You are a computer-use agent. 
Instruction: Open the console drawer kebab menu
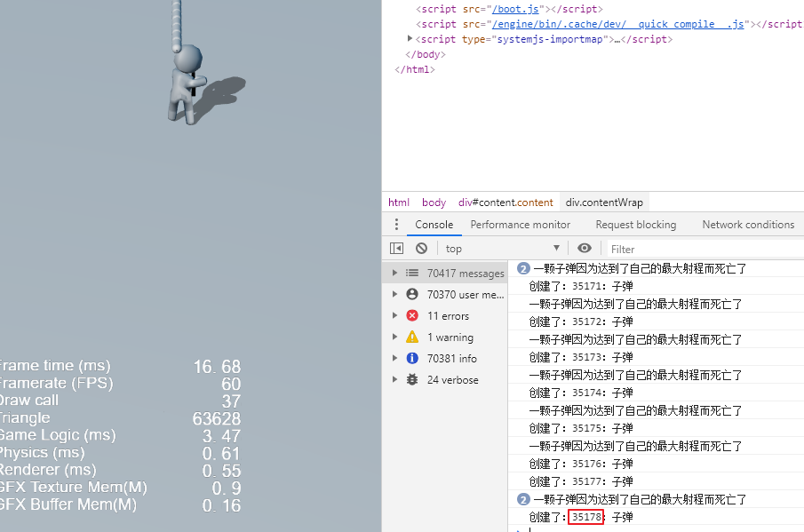click(396, 225)
